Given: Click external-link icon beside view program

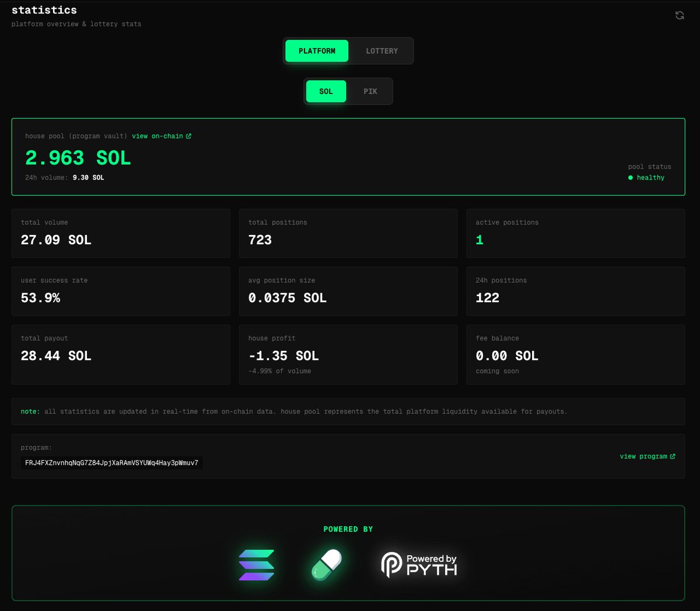Looking at the screenshot, I should pyautogui.click(x=673, y=457).
